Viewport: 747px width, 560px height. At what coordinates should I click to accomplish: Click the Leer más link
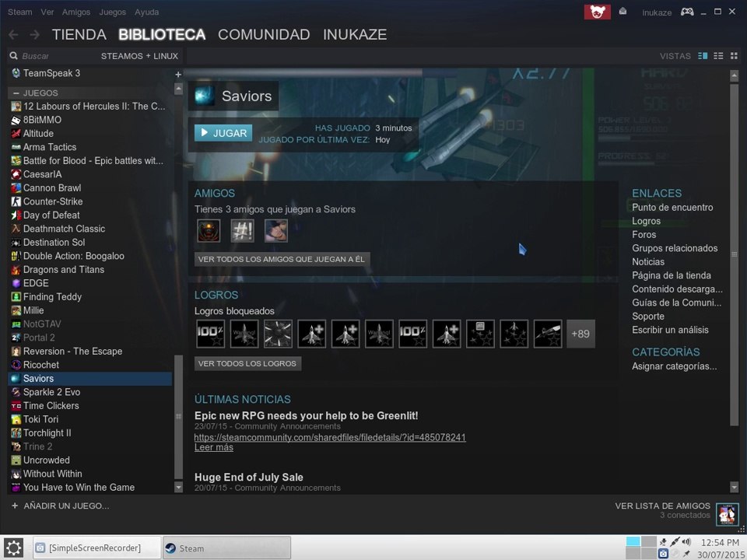(x=214, y=447)
